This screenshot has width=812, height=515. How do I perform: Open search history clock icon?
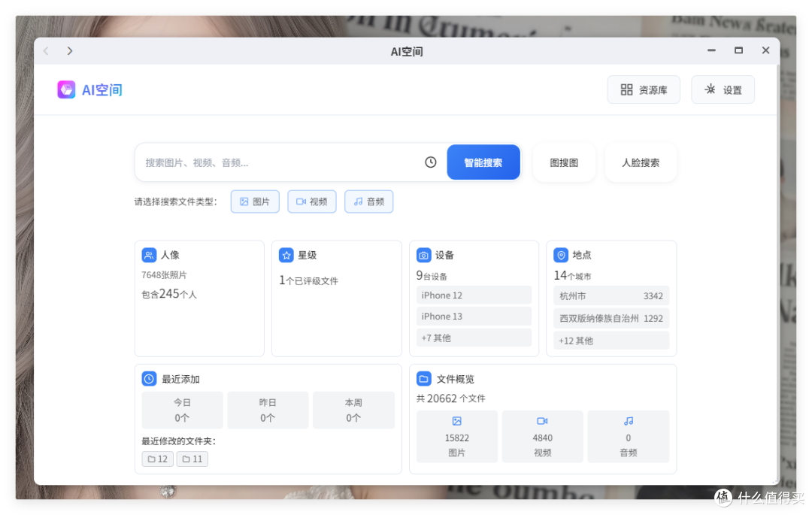pyautogui.click(x=430, y=162)
